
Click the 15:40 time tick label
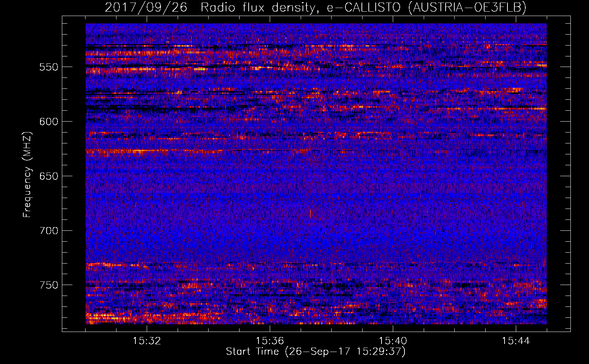coord(393,341)
